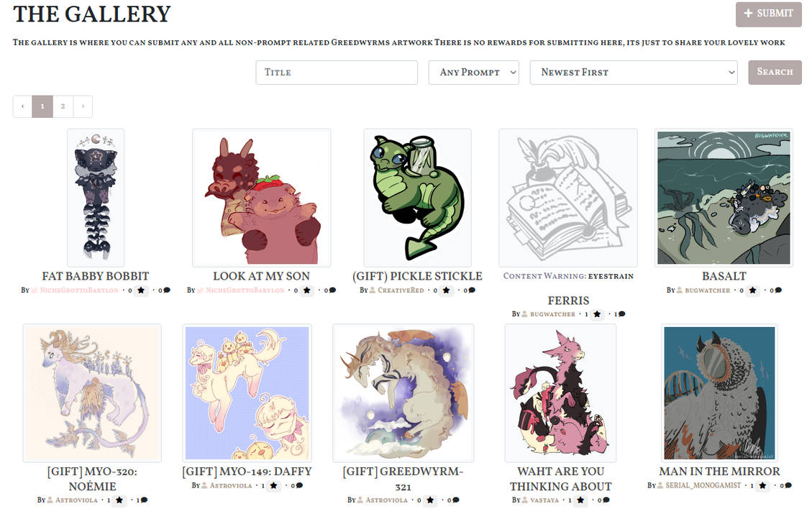
Task: Focus the Title search field
Action: (337, 73)
